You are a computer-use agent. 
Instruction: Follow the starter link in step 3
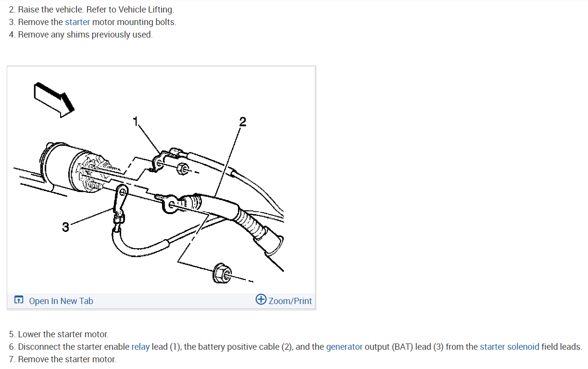click(77, 22)
